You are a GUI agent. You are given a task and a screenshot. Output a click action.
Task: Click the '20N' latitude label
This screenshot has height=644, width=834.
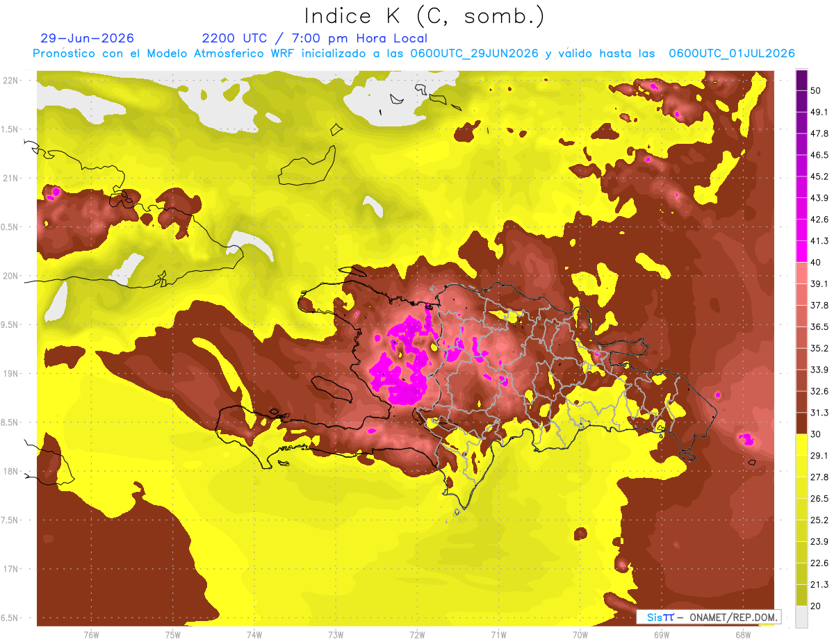11,276
